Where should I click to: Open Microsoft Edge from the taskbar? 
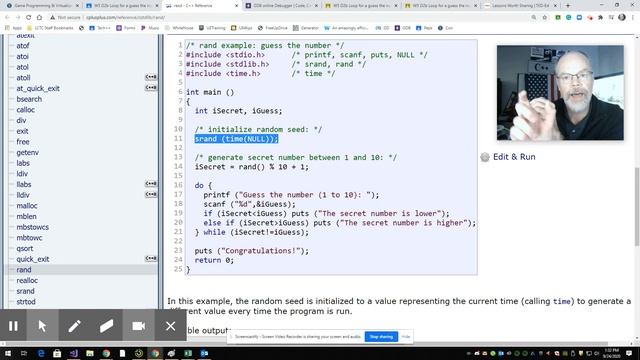click(41, 353)
